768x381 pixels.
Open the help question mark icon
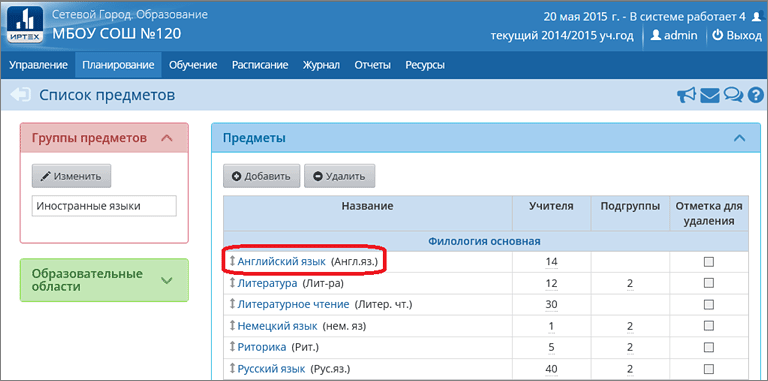[756, 95]
